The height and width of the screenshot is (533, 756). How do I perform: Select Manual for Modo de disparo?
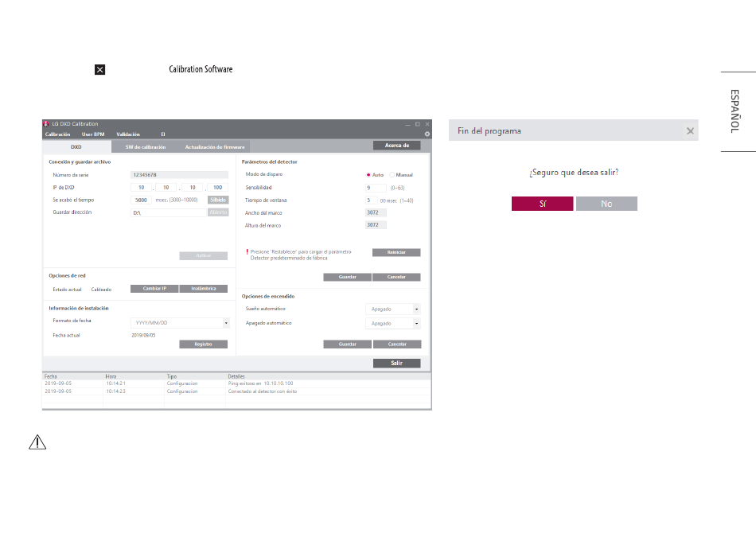tap(392, 175)
